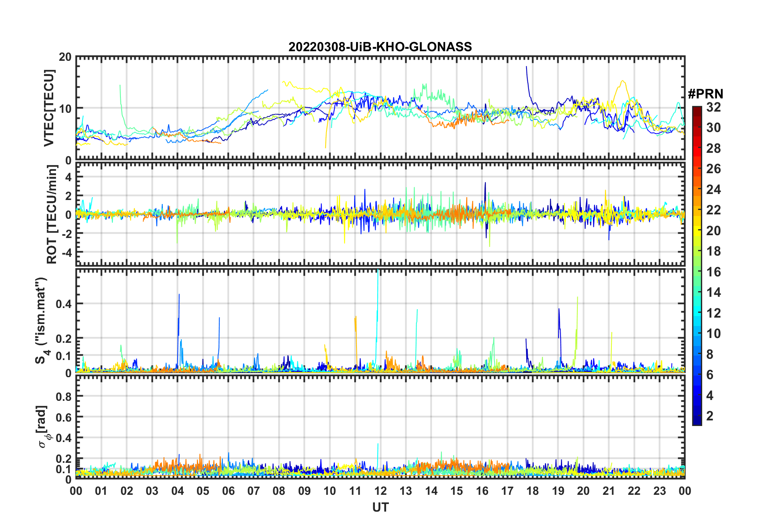Click colorbar tick label 14
The height and width of the screenshot is (532, 761).
tap(713, 292)
